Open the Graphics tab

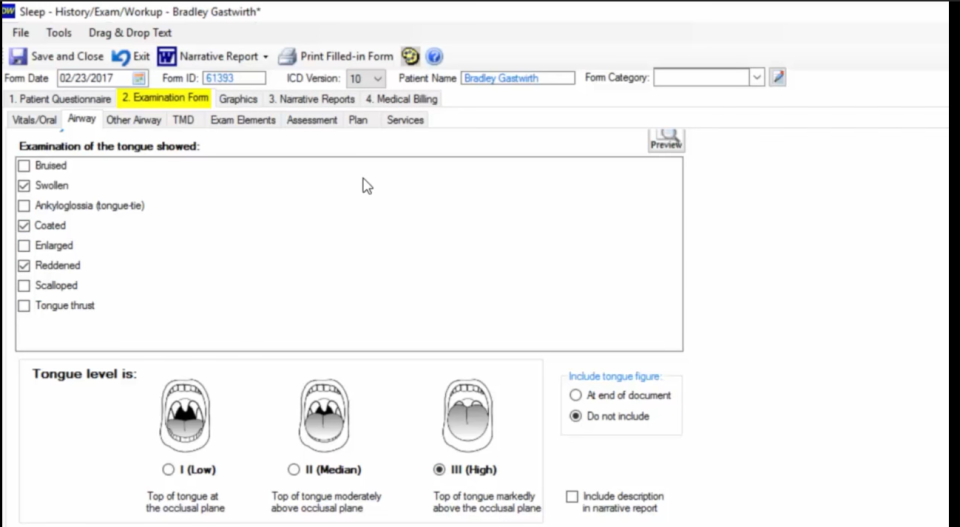238,99
